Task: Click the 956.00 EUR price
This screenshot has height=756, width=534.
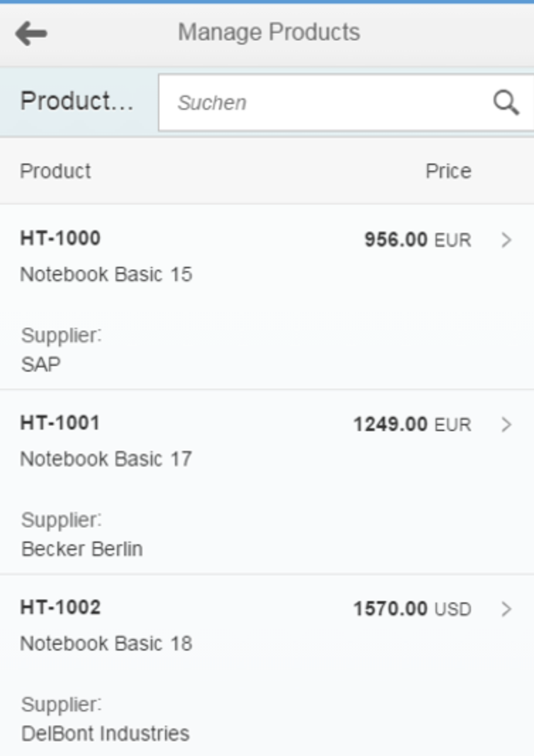Action: pyautogui.click(x=418, y=240)
